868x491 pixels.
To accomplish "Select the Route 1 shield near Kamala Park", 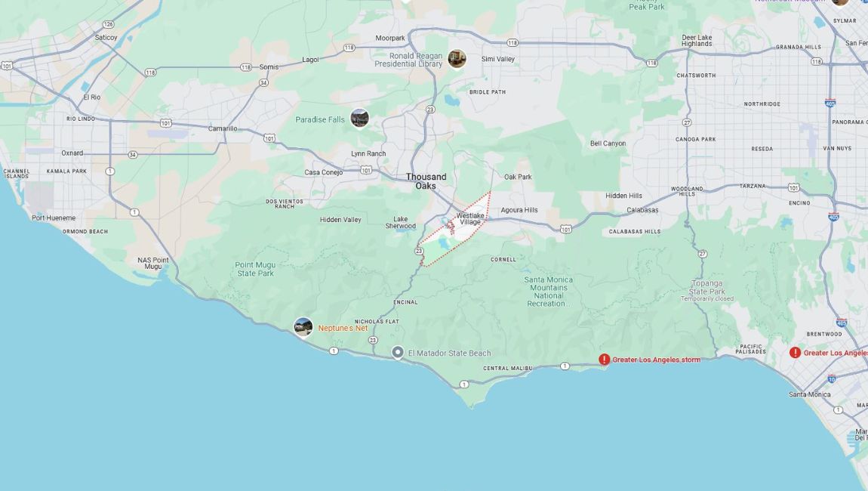I will pos(109,171).
